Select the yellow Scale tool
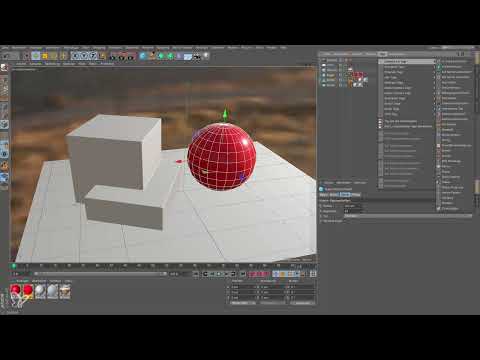The height and width of the screenshot is (360, 480). pyautogui.click(x=45, y=56)
